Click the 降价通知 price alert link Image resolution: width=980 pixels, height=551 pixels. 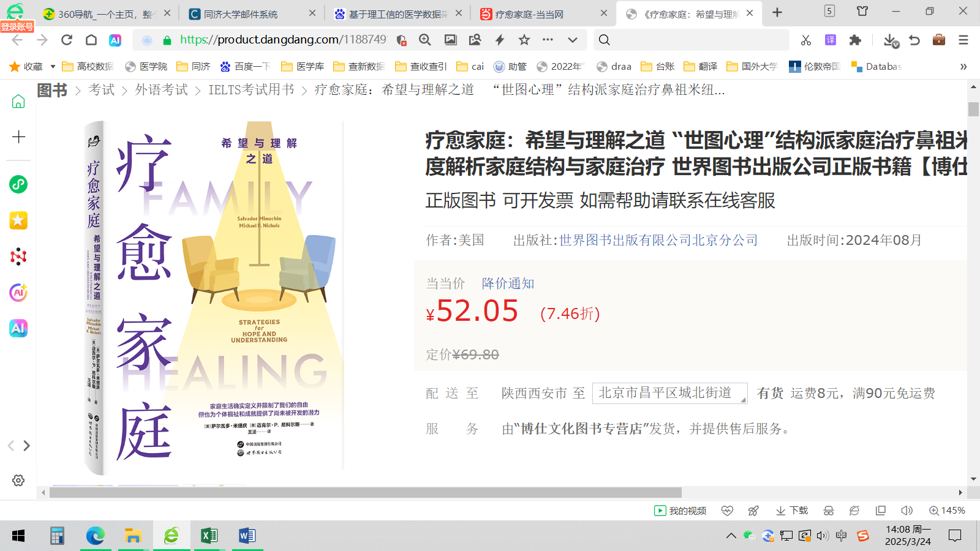coord(508,283)
